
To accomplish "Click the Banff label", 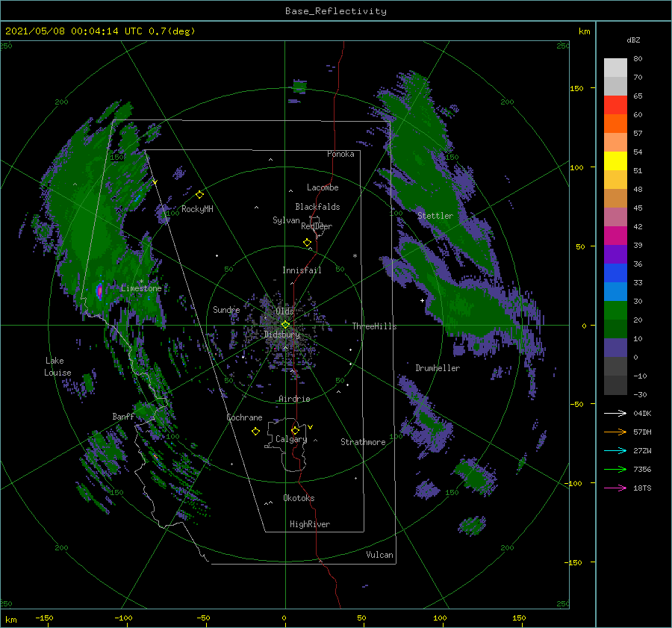I will pyautogui.click(x=123, y=417).
